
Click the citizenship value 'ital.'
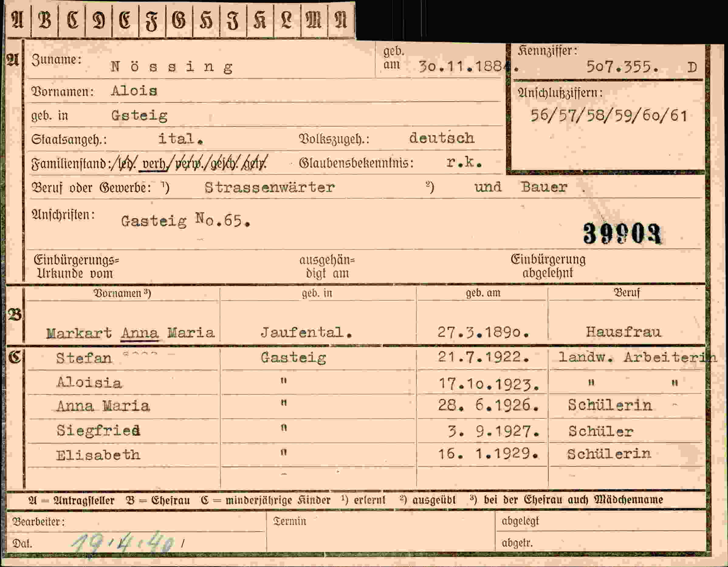click(181, 139)
